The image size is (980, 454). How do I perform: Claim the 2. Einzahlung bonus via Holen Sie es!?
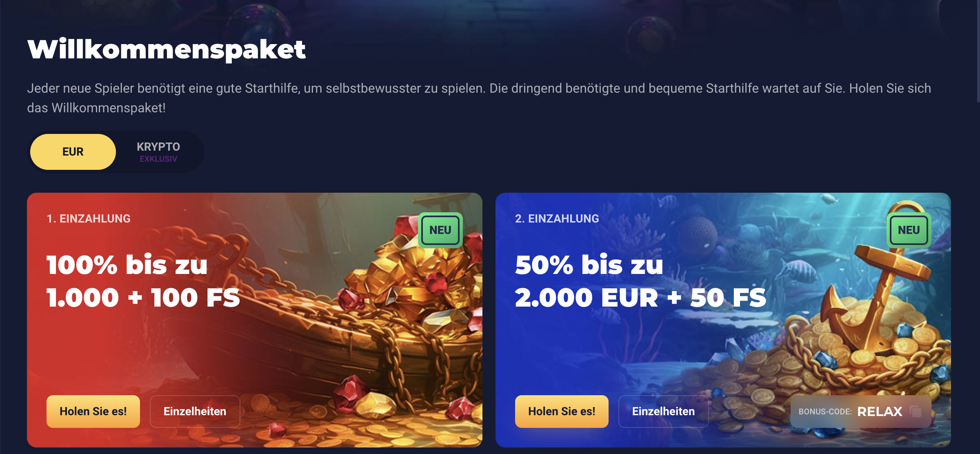pyautogui.click(x=562, y=412)
